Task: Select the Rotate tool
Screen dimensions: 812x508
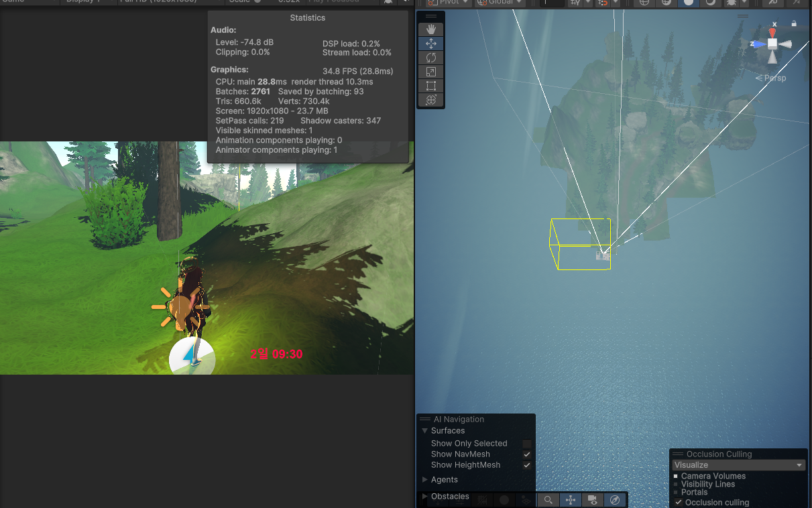Action: pyautogui.click(x=431, y=58)
